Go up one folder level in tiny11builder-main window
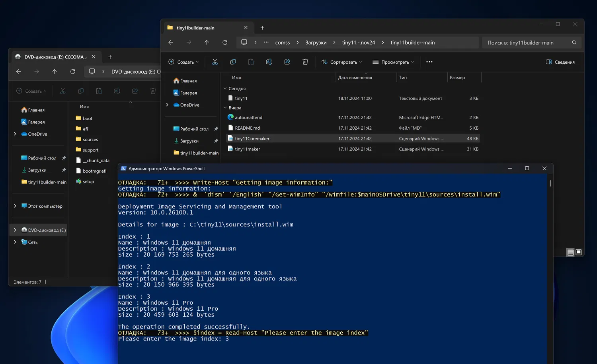 (207, 43)
